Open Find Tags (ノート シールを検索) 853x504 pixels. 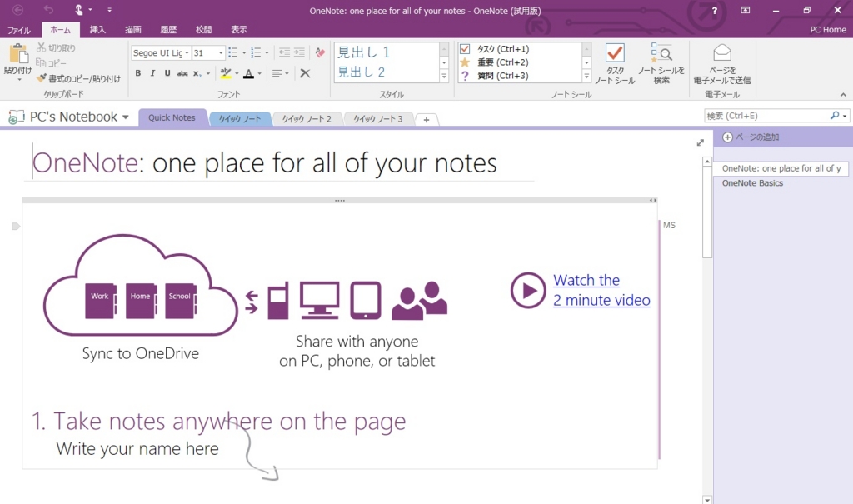(661, 63)
